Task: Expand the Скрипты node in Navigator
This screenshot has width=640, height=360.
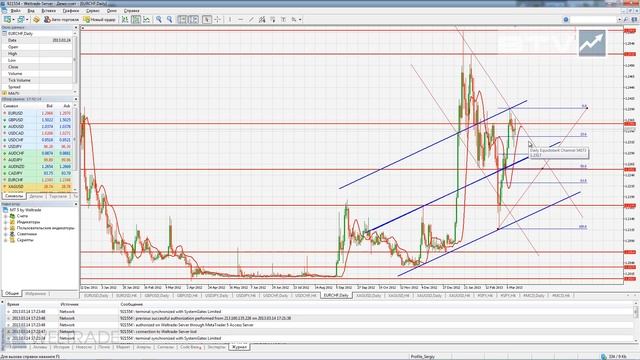Action: (x=6, y=240)
